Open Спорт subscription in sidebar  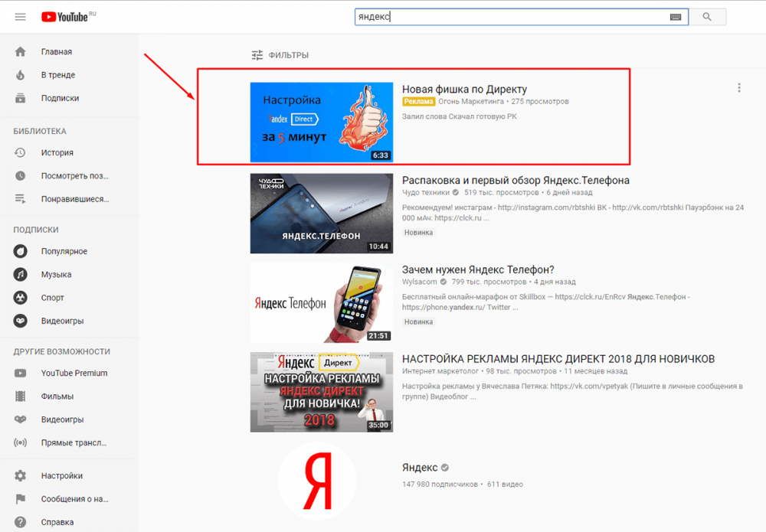(53, 298)
